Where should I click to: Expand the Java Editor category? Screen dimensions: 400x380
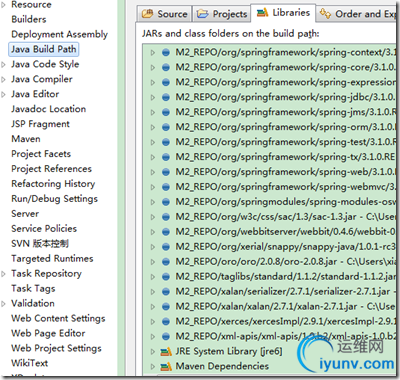pyautogui.click(x=4, y=95)
